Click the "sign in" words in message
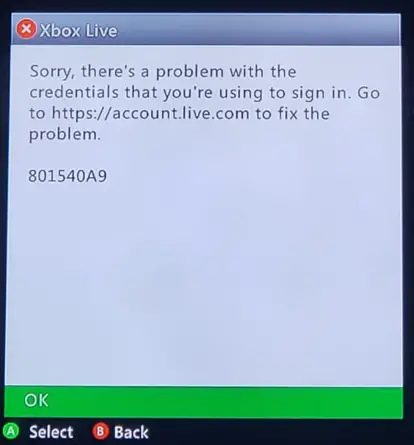 pos(321,93)
